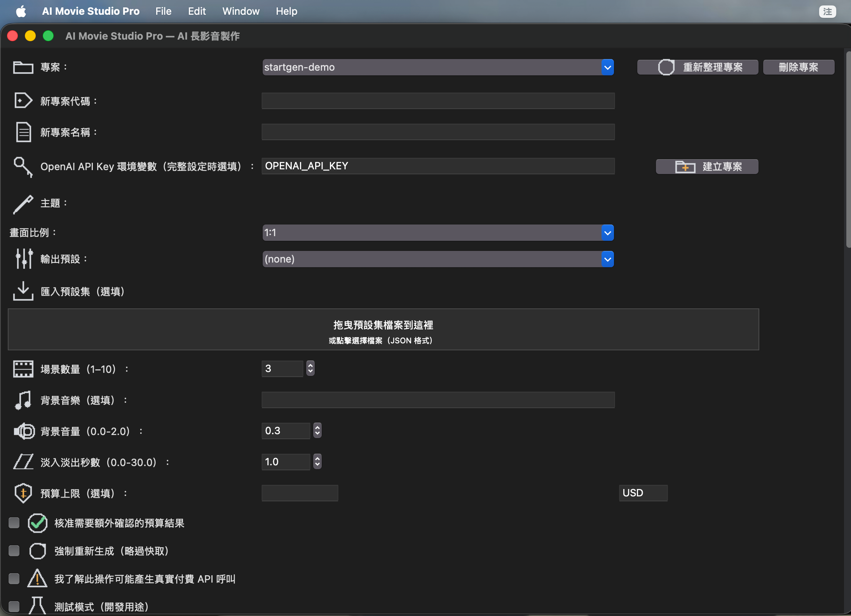Screen dimensions: 851x616
Task: Open the 專案 dropdown showing startgen-demo
Action: point(438,67)
